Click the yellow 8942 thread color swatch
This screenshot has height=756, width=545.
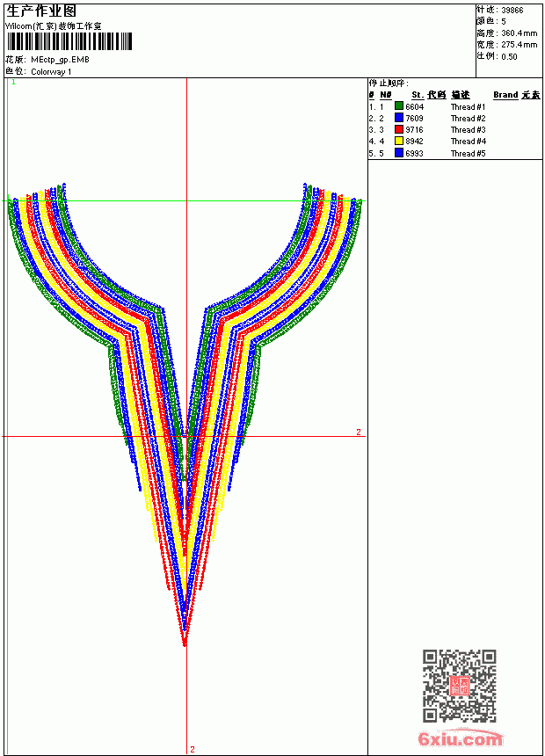click(x=399, y=141)
